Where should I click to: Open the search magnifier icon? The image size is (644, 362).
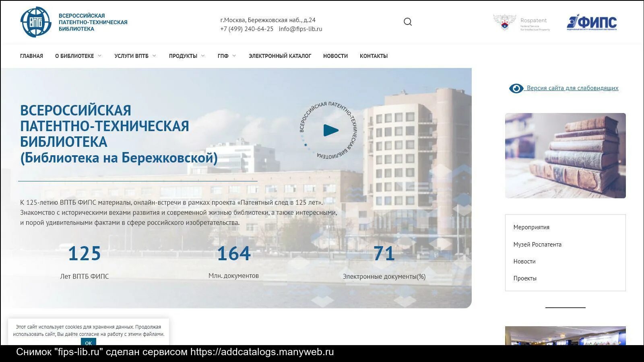point(408,22)
